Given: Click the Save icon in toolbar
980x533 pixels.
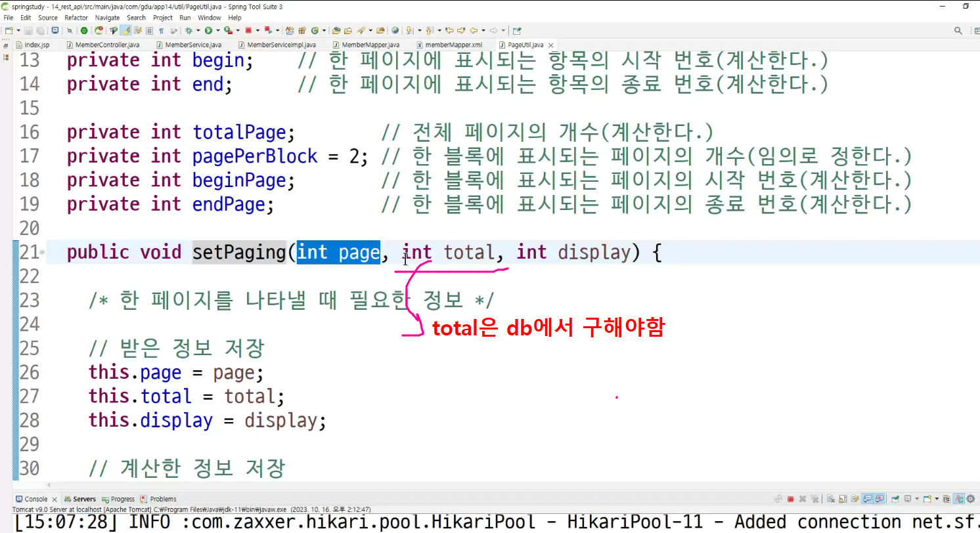Looking at the screenshot, I should pyautogui.click(x=29, y=30).
